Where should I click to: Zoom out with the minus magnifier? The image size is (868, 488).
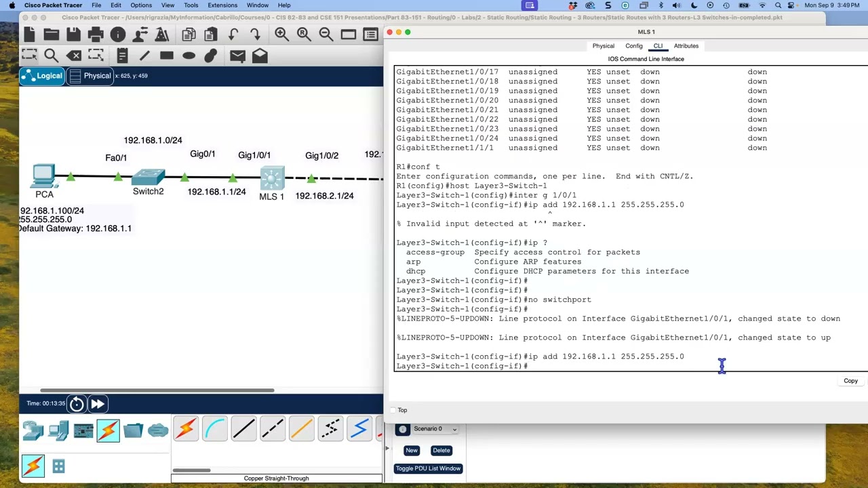point(326,34)
